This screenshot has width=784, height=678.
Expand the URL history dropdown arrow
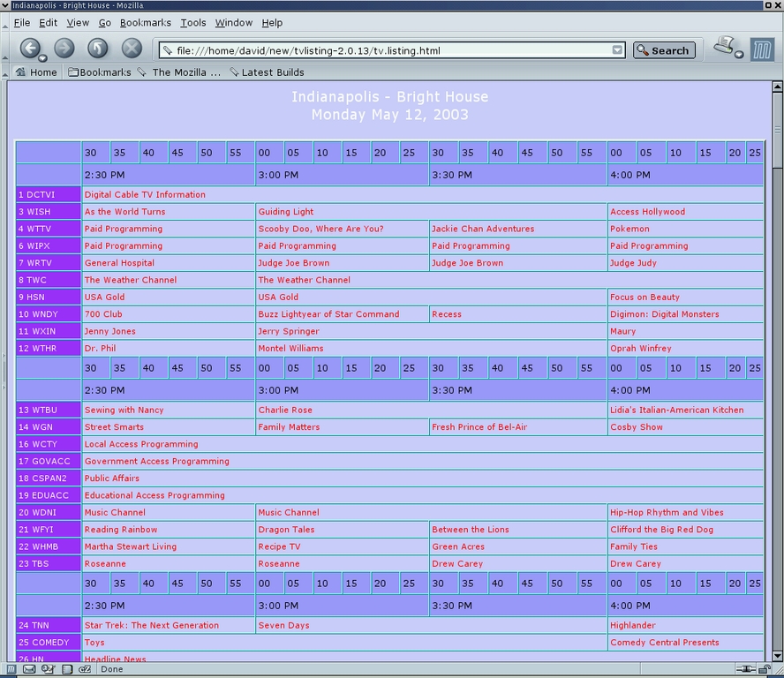tap(618, 50)
